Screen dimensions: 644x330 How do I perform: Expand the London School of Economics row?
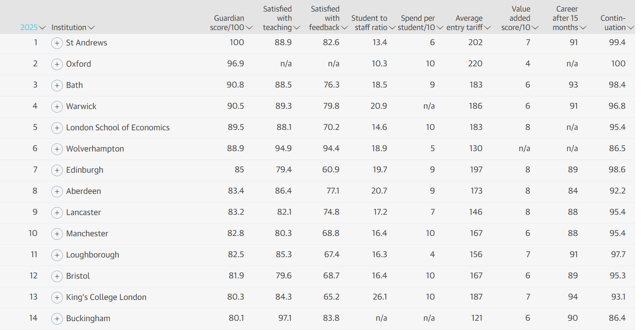(57, 128)
